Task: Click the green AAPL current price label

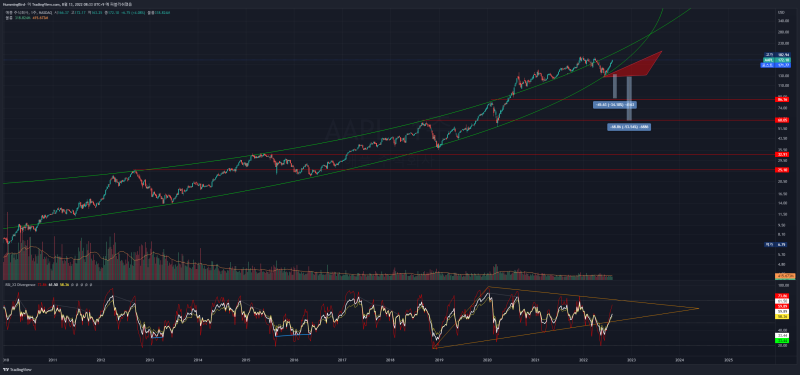Action: [776, 60]
